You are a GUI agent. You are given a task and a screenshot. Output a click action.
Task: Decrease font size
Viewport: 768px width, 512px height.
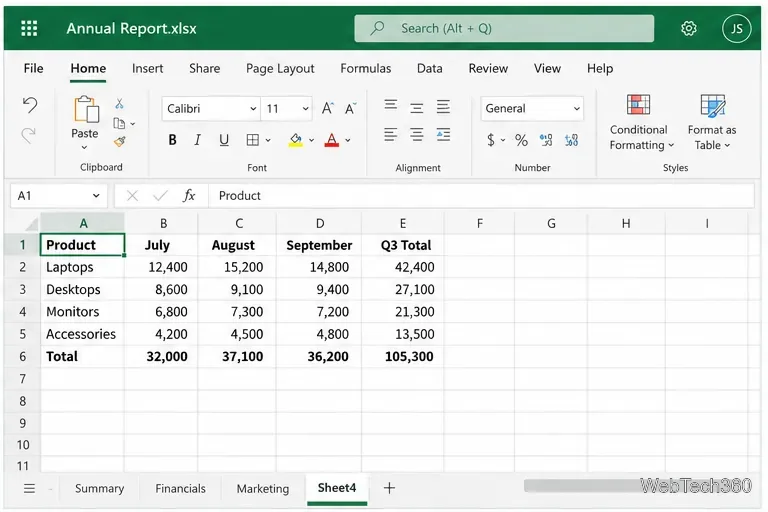pos(350,108)
